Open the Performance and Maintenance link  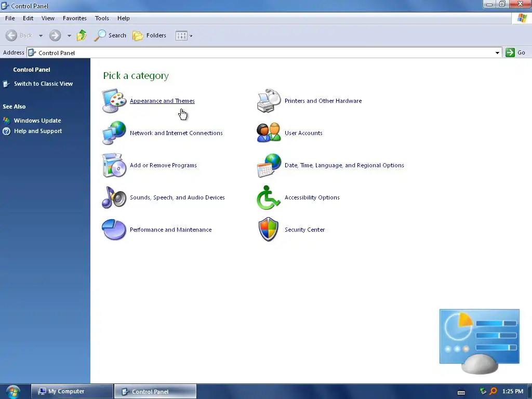point(170,230)
